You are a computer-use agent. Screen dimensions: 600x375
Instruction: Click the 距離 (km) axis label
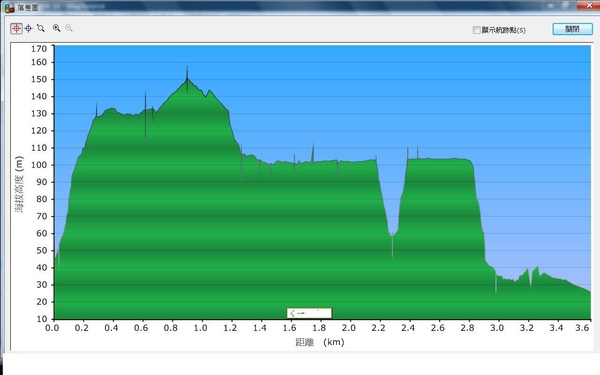point(320,342)
